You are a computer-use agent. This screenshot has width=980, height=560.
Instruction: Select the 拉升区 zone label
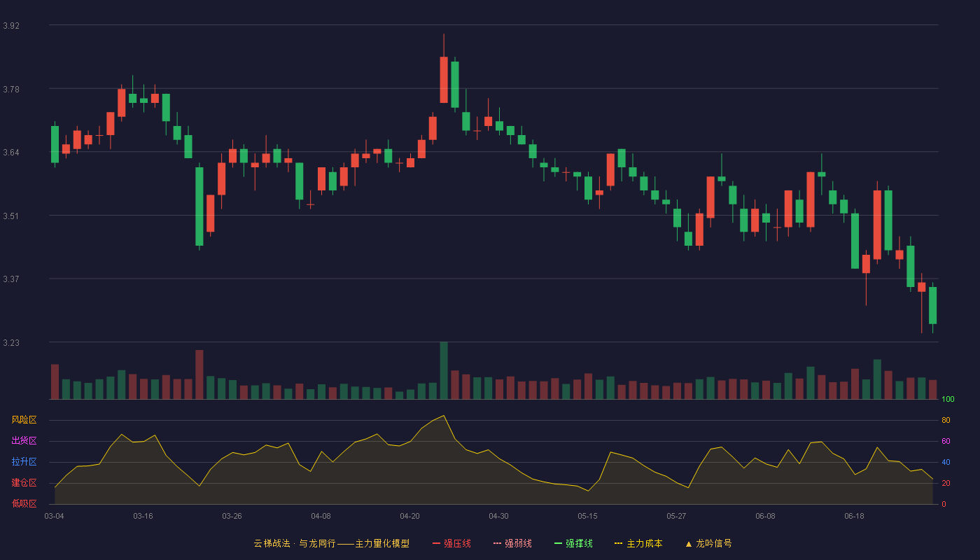(24, 462)
